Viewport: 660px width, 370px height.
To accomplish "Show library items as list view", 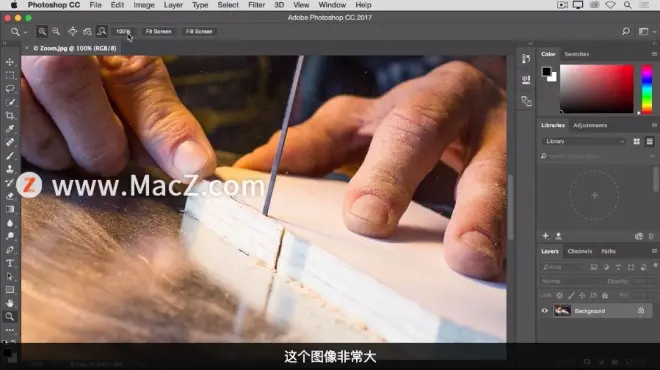I will click(649, 141).
